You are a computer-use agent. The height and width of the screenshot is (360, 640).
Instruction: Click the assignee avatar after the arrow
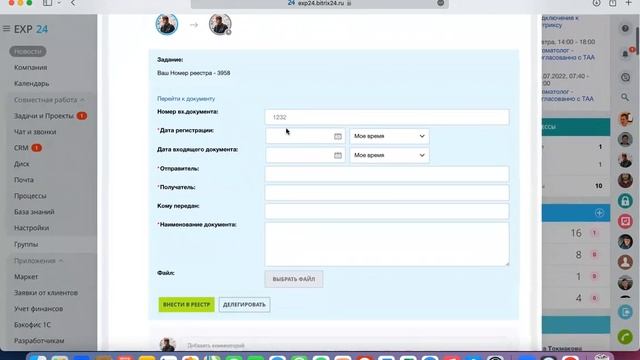(220, 24)
